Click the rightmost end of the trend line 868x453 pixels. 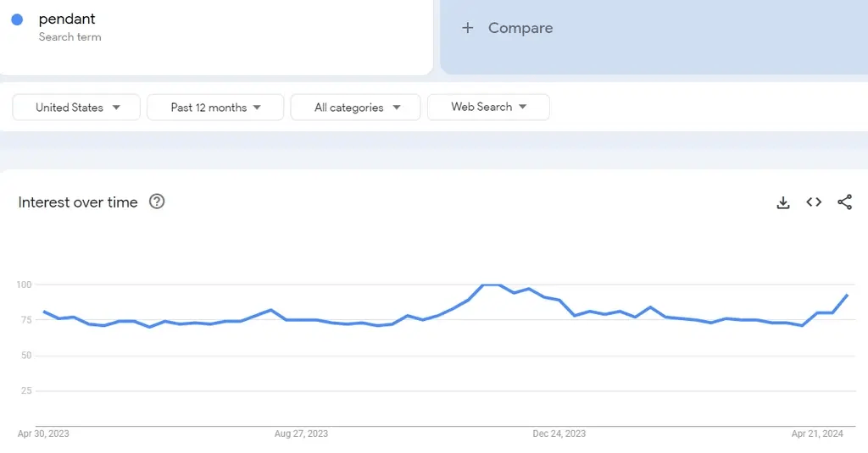coord(847,296)
